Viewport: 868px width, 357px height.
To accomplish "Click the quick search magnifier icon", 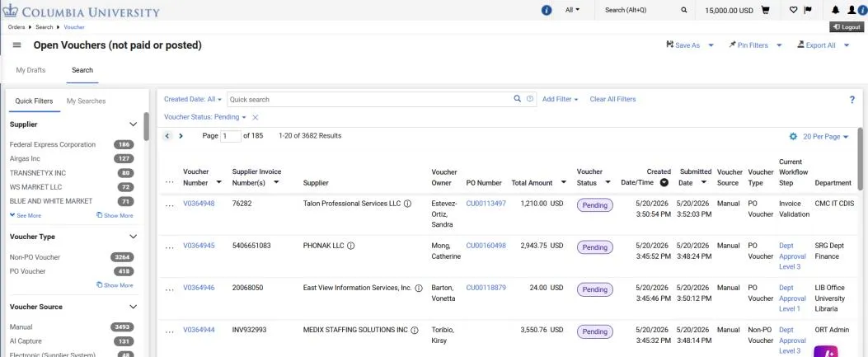I will tap(518, 99).
